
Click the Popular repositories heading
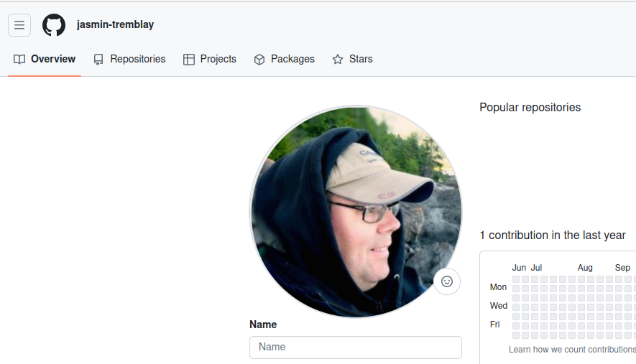click(530, 108)
